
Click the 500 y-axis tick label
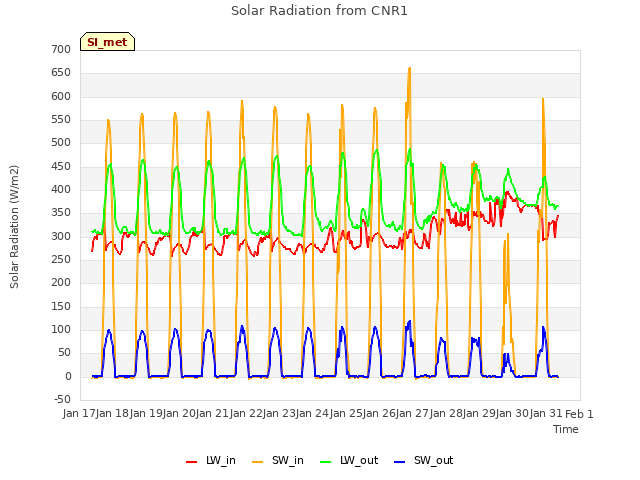[x=61, y=142]
